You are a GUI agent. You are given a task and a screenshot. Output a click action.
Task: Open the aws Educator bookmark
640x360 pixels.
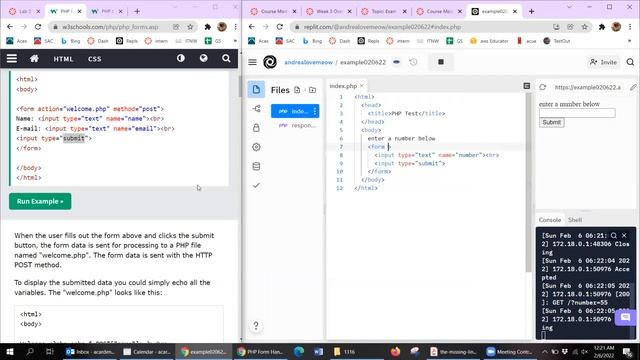point(490,41)
